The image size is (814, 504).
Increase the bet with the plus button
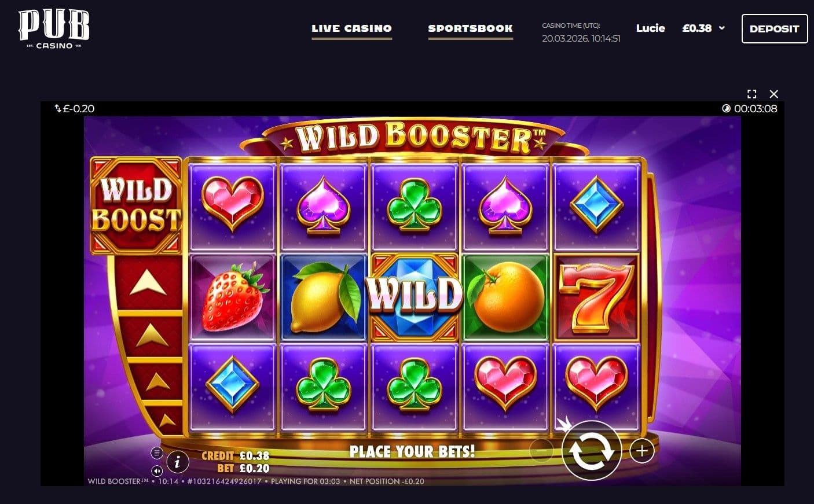coord(641,451)
